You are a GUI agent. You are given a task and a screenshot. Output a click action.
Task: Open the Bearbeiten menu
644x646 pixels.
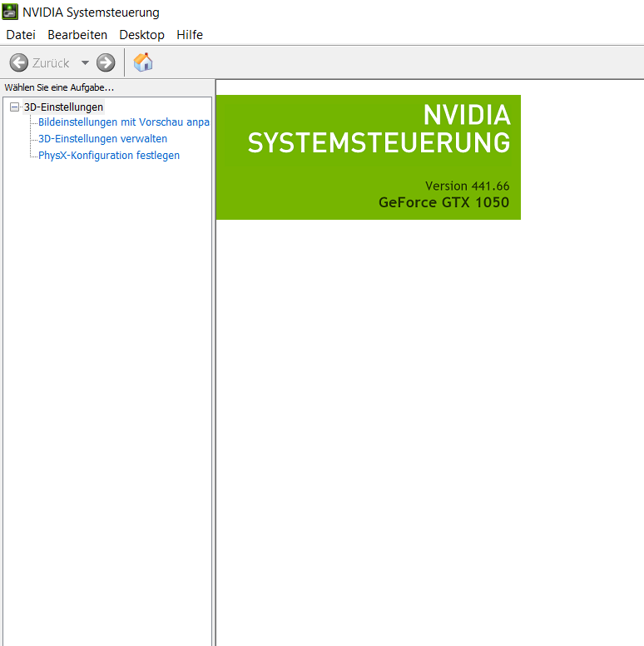[77, 35]
